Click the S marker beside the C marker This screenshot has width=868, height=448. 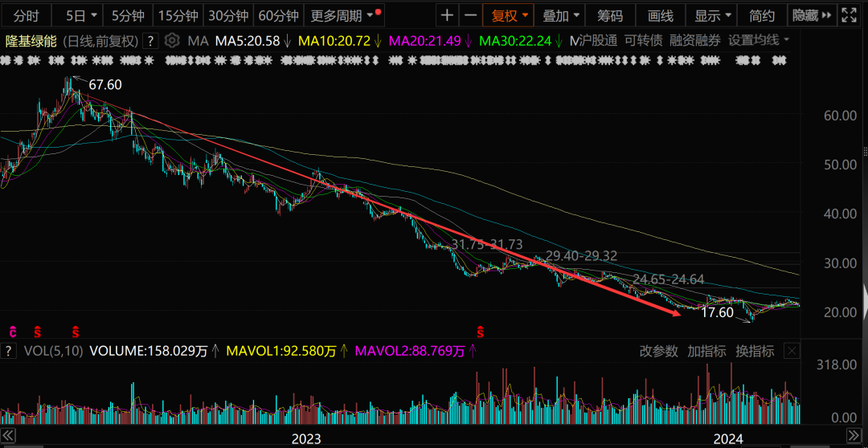tap(38, 332)
